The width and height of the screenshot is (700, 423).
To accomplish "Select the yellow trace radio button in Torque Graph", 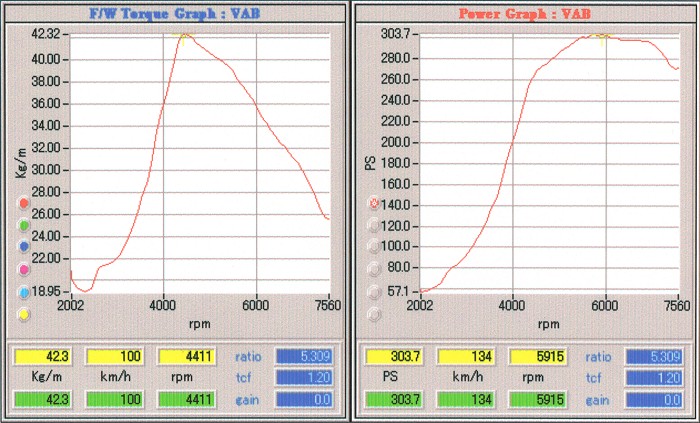I will 24,315.
